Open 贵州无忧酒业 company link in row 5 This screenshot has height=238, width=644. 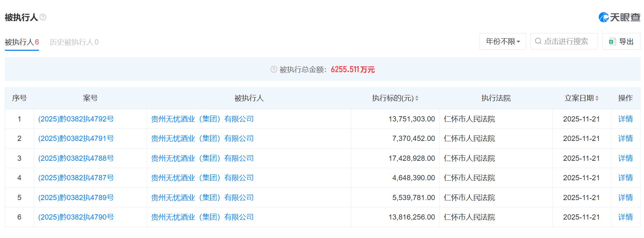pyautogui.click(x=202, y=198)
